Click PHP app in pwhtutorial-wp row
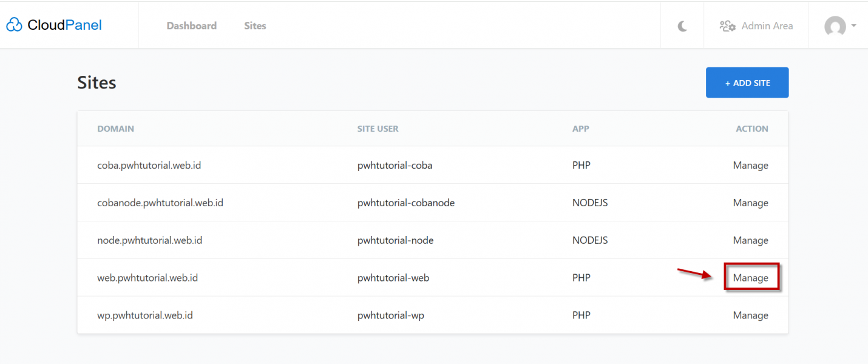 (x=581, y=315)
